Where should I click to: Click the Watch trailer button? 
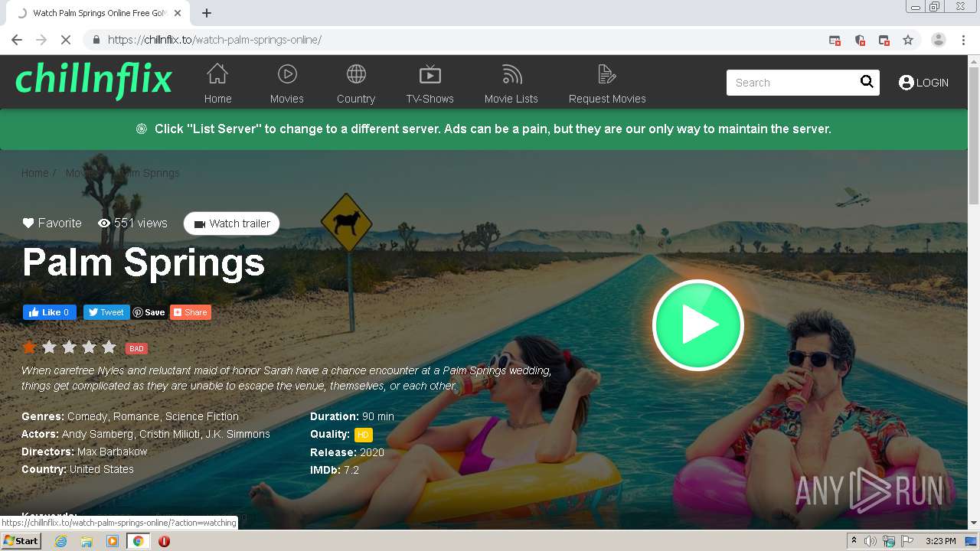tap(232, 223)
